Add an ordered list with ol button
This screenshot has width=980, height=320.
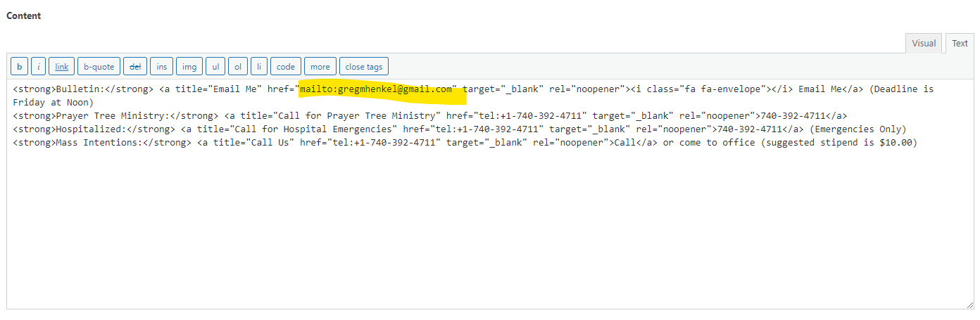(x=238, y=67)
